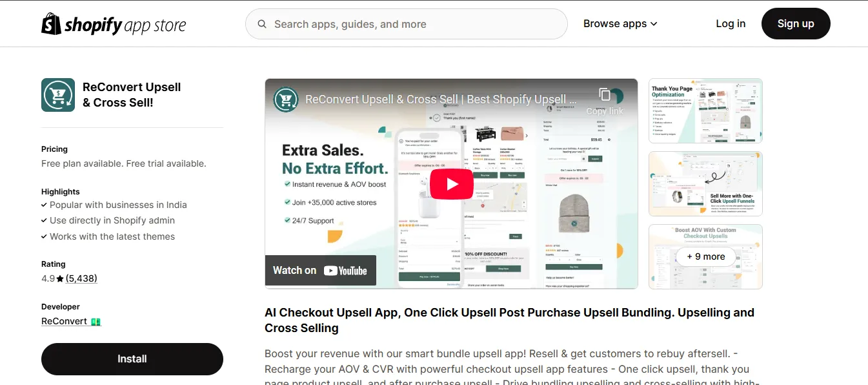Click the search magnifier icon
Viewport: 868px width, 385px height.
click(262, 24)
